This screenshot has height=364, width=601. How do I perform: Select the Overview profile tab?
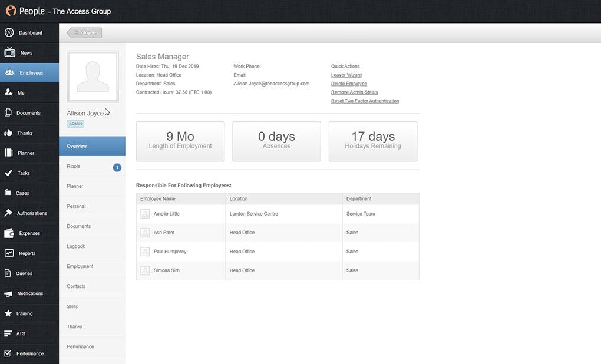92,146
